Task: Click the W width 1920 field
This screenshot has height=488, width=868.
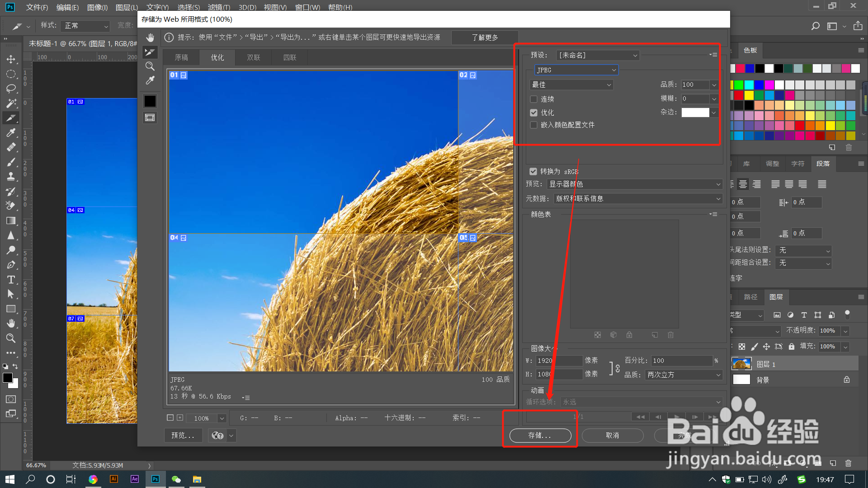Action: click(x=559, y=361)
